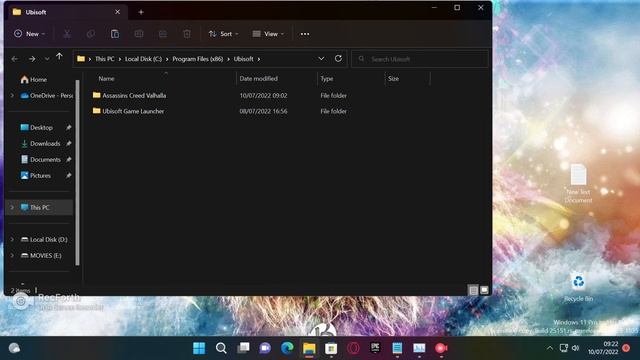Expand the OneDrive tree node

[12, 96]
